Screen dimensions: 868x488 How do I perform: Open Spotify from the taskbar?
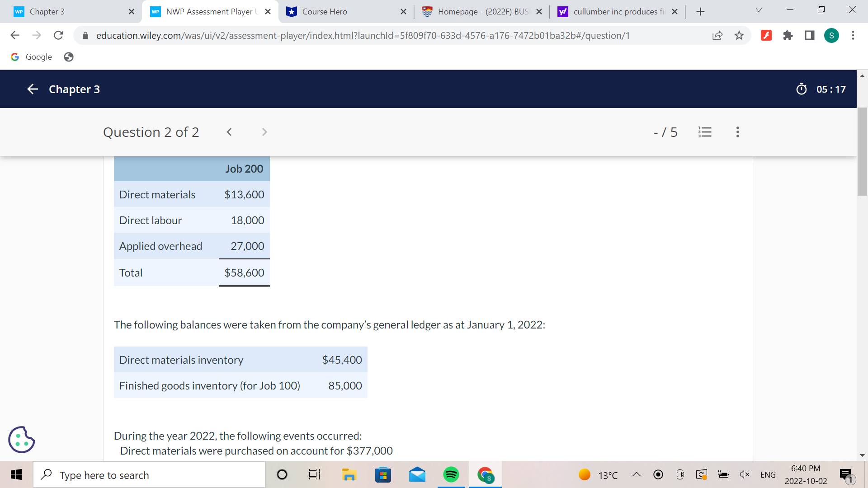451,475
